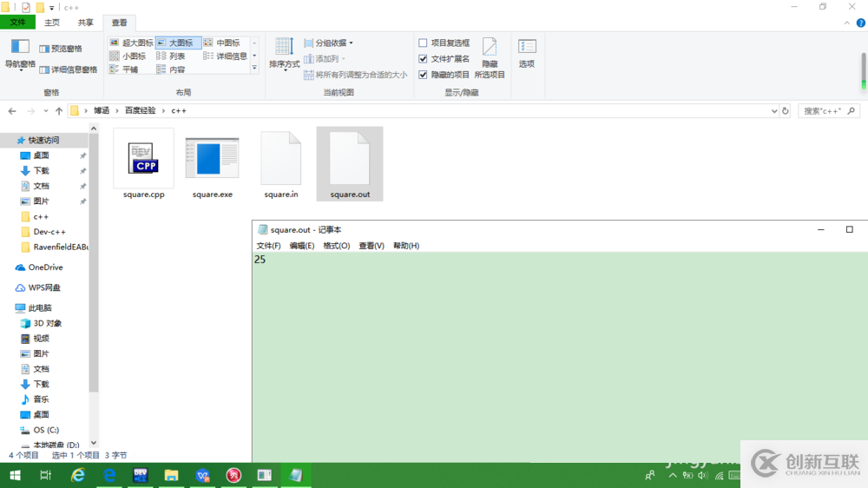
Task: Select the square.out file
Action: 350,164
